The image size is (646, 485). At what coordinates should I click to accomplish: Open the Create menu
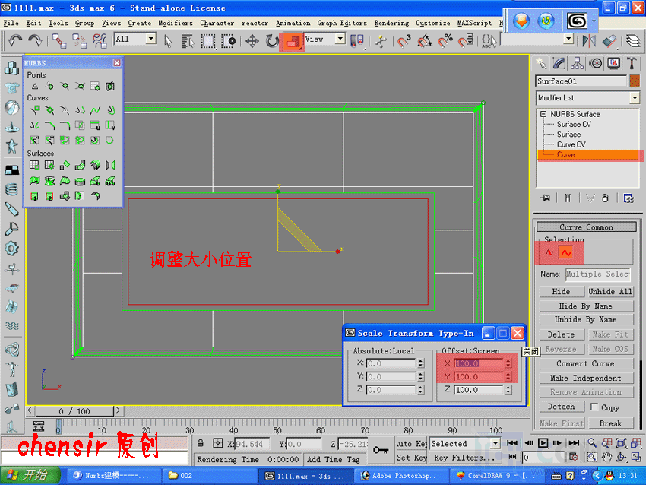coord(139,23)
